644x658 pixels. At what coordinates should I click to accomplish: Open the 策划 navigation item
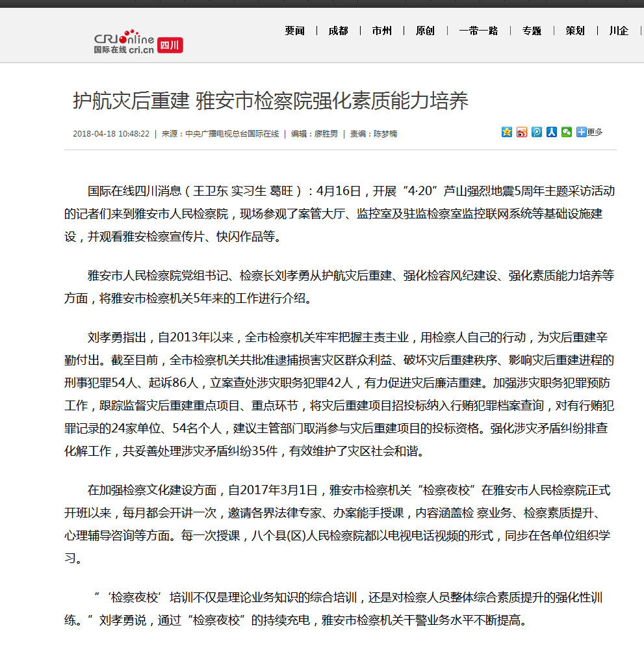point(575,31)
